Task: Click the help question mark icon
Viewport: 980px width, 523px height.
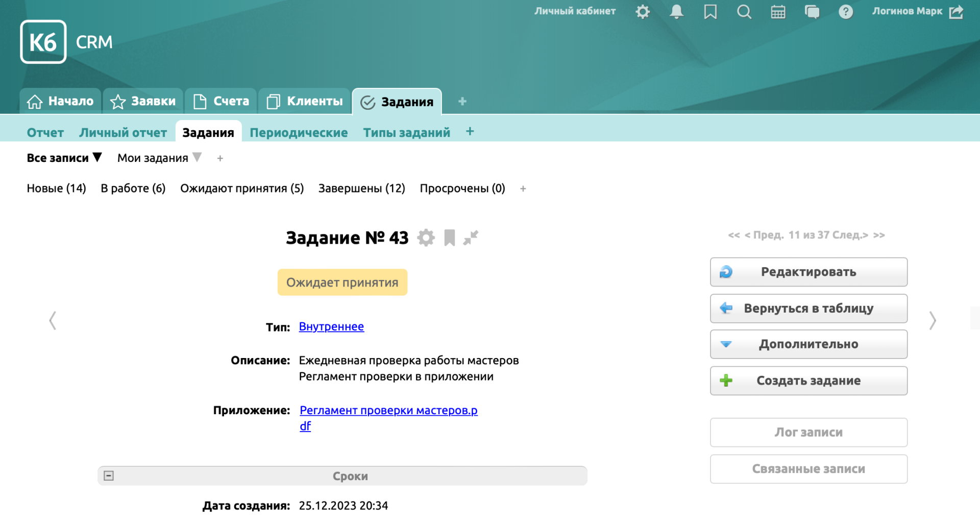Action: pyautogui.click(x=845, y=12)
